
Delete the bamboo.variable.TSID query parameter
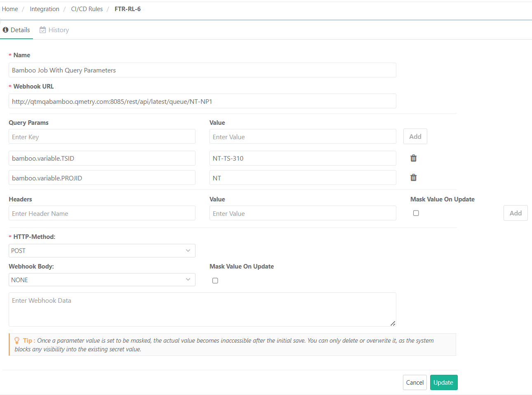[x=413, y=158]
